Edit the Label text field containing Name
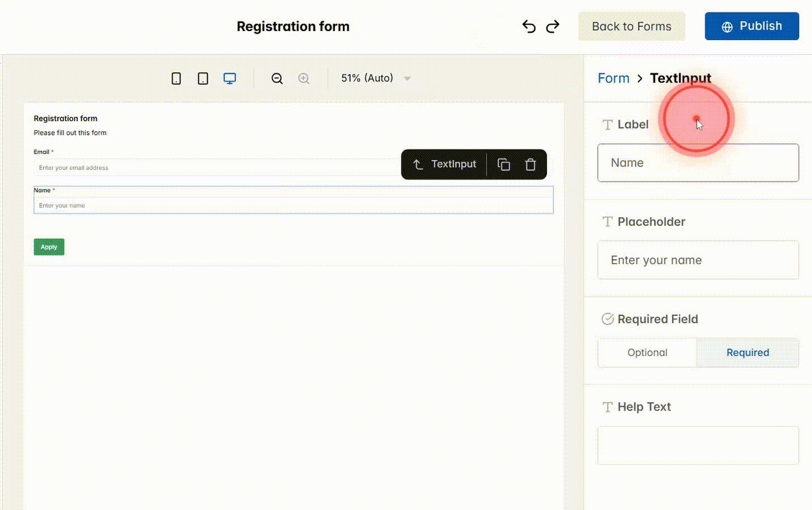The image size is (812, 510). (x=698, y=162)
